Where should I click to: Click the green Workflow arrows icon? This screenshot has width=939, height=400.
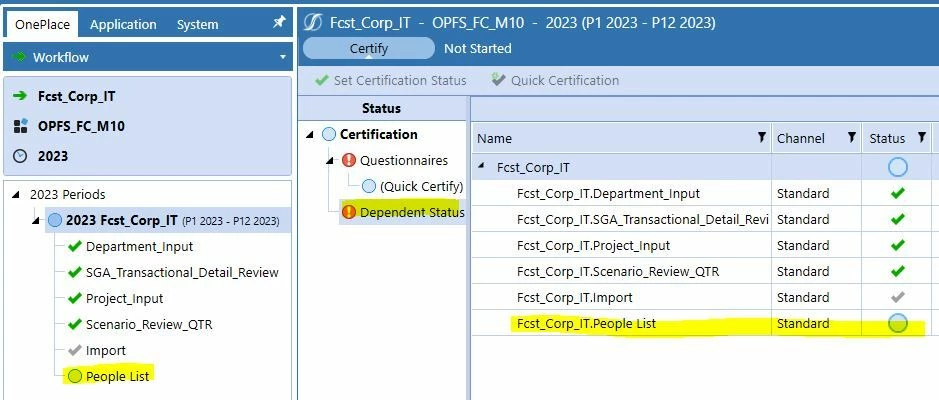(x=19, y=57)
